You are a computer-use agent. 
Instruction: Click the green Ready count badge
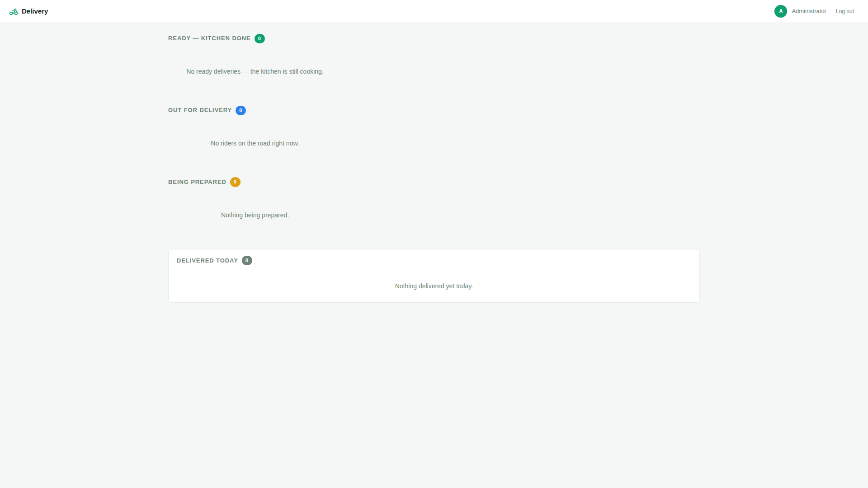[x=259, y=38]
